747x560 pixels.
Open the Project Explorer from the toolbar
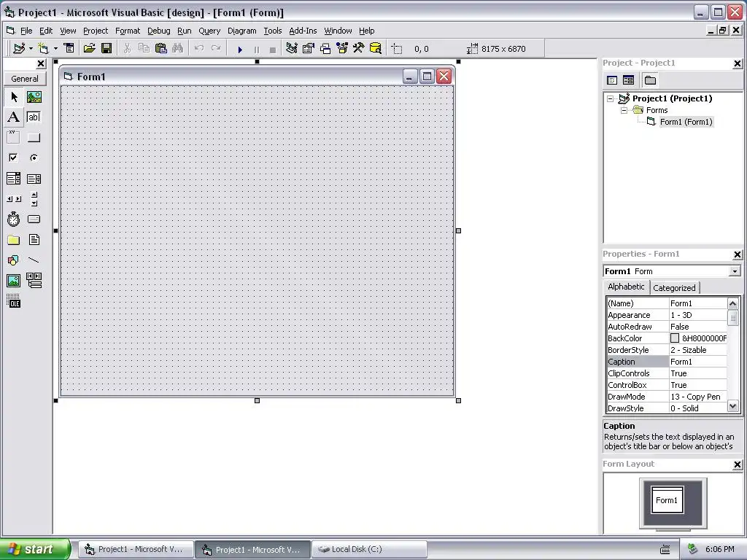click(292, 48)
